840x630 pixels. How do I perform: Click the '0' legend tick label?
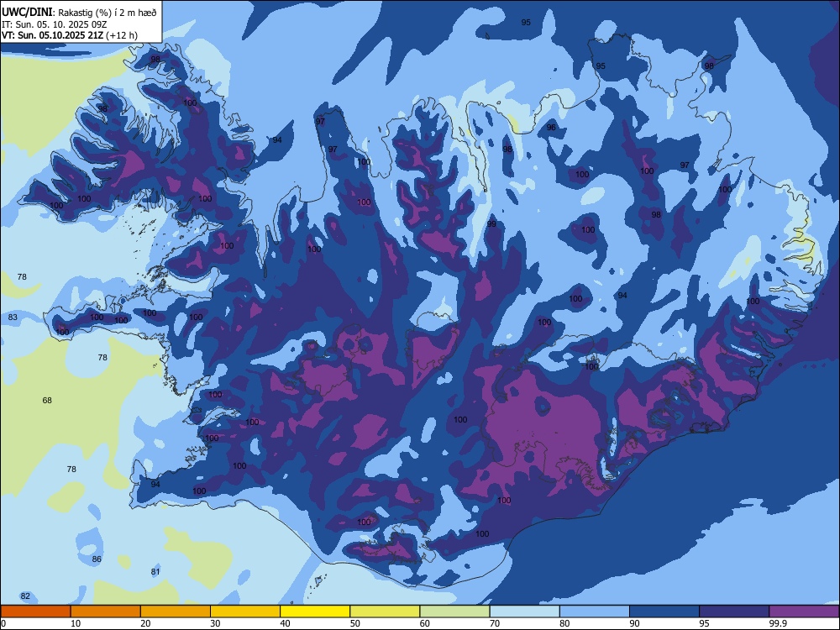coord(3,623)
